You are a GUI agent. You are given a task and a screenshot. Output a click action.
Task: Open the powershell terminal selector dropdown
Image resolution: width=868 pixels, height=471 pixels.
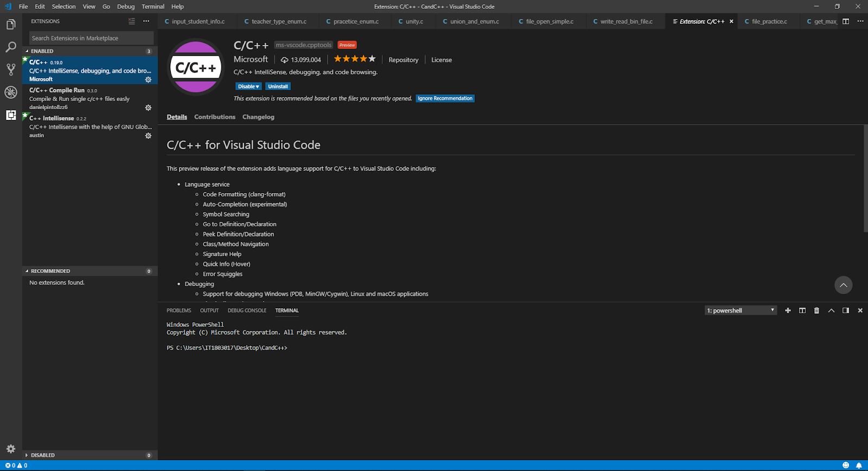tap(741, 310)
